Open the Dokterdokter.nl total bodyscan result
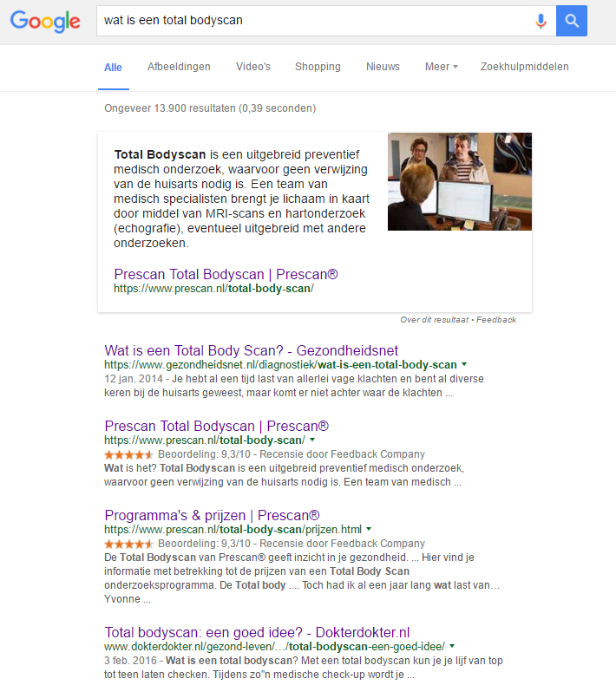616x698 pixels. (257, 632)
